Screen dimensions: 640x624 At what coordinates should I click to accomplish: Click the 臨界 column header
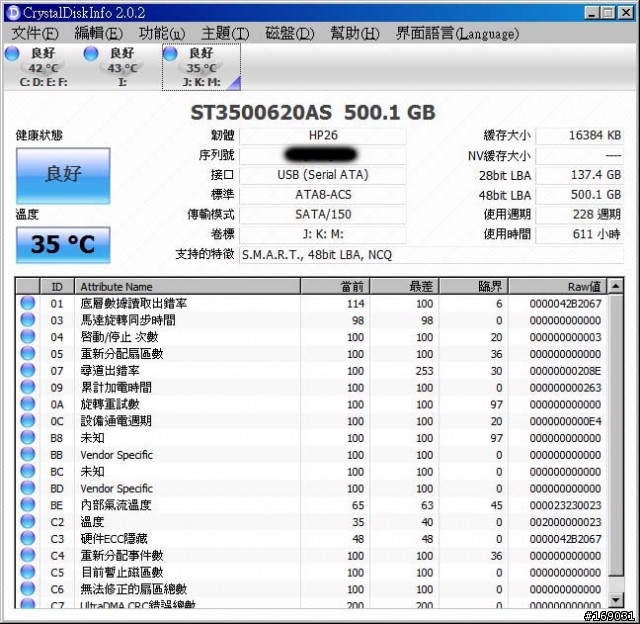[473, 286]
